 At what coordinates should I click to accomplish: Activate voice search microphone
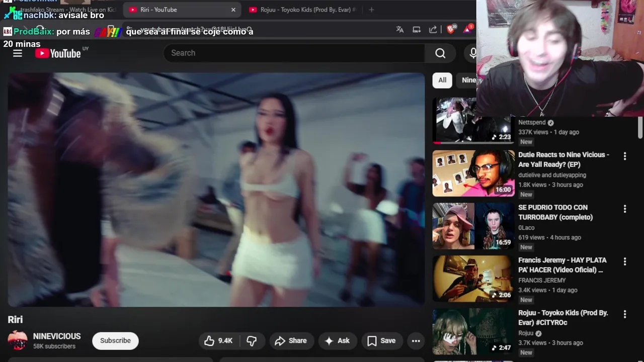click(472, 53)
